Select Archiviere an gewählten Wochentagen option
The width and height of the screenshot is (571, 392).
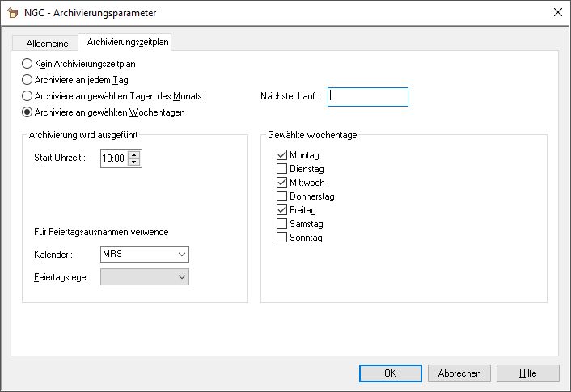27,112
